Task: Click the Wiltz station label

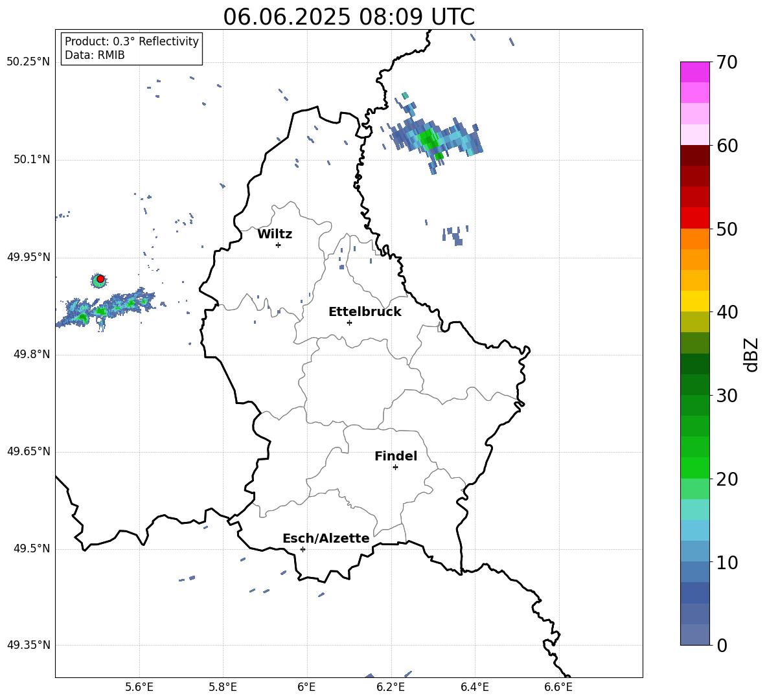Action: tap(275, 234)
